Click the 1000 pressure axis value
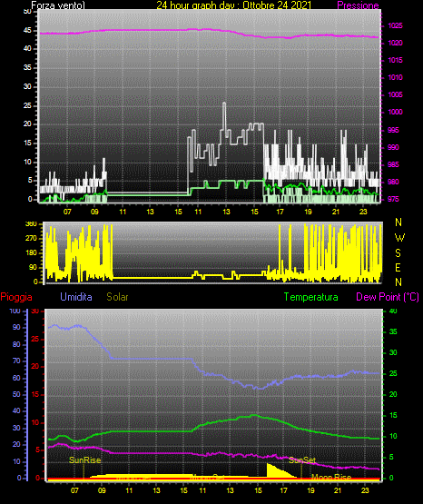Viewport: 423px width, 504px height. coord(395,112)
